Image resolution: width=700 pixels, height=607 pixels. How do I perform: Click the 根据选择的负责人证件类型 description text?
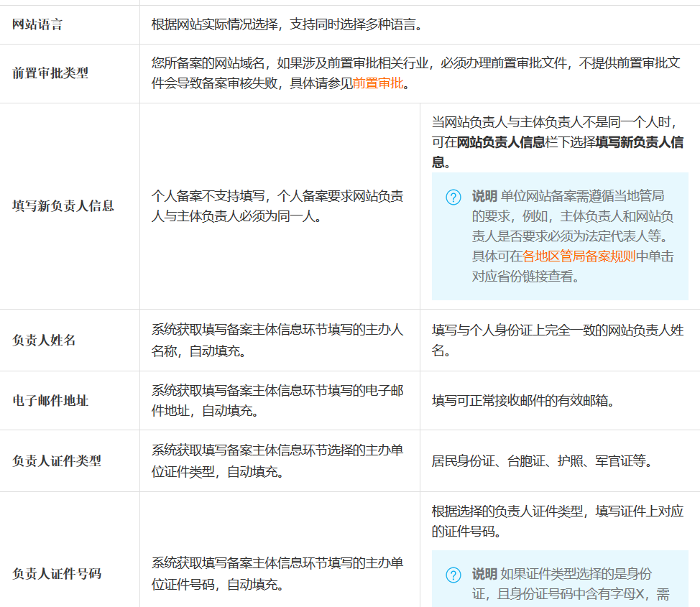tap(557, 521)
